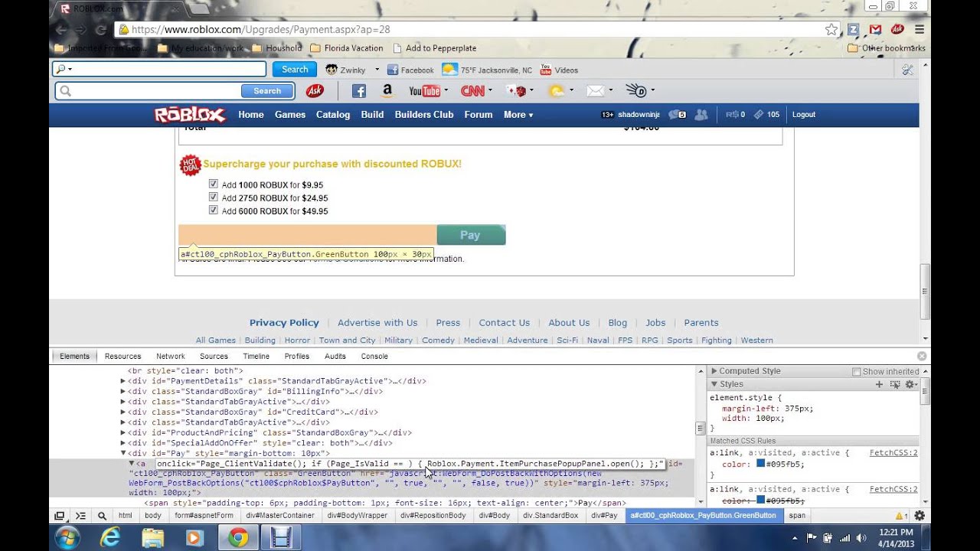Open the Gmail extension icon
Viewport: 980px width, 551px height.
(875, 30)
